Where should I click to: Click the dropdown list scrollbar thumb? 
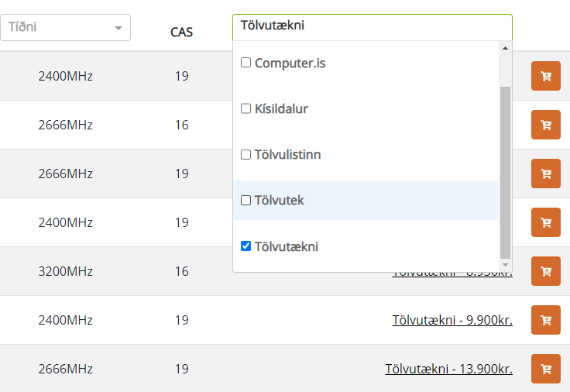tap(505, 170)
